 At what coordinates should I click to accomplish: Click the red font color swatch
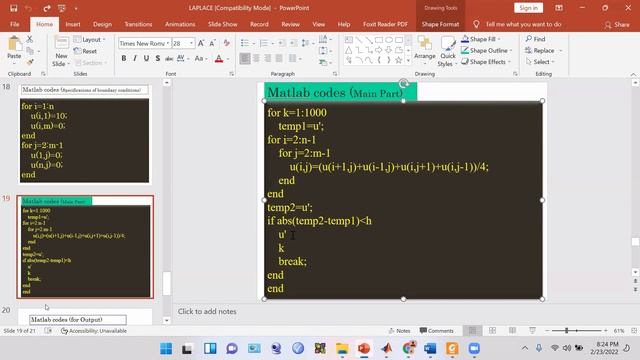point(219,59)
